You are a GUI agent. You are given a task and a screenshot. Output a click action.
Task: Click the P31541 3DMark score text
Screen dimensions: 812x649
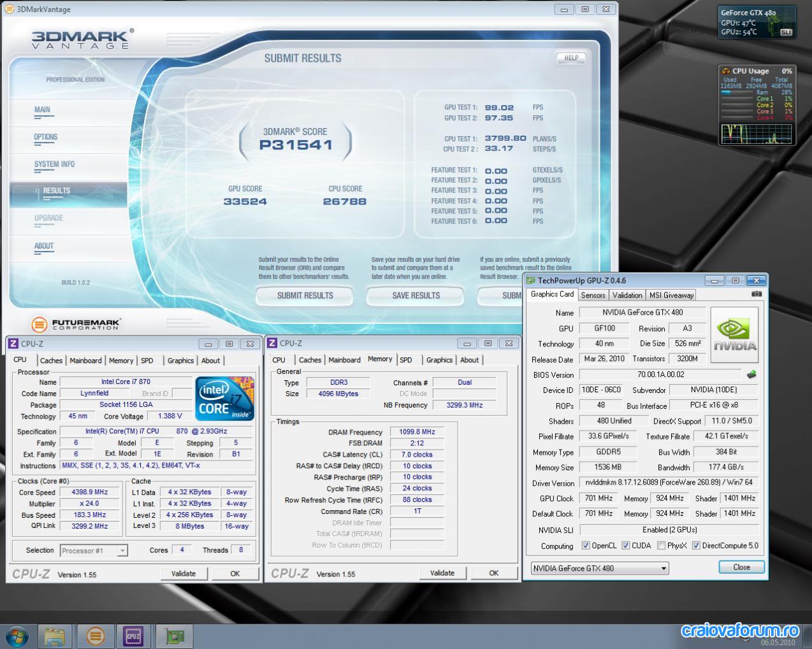tap(296, 145)
